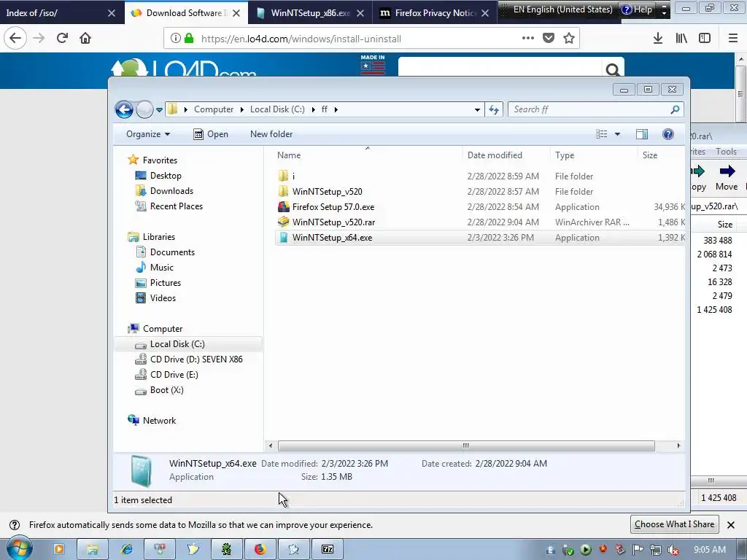
Task: Open the address bar previous locations dropdown
Action: tap(477, 109)
